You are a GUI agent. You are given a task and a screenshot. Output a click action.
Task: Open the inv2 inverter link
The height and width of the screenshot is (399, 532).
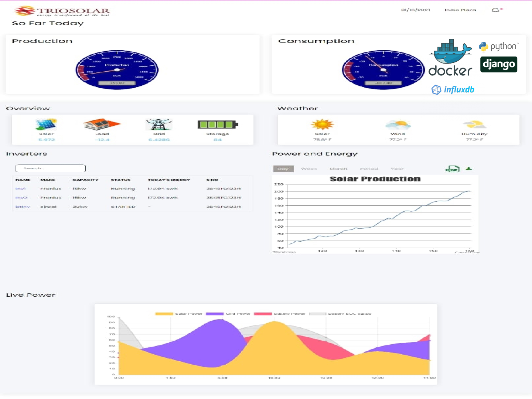pos(21,198)
